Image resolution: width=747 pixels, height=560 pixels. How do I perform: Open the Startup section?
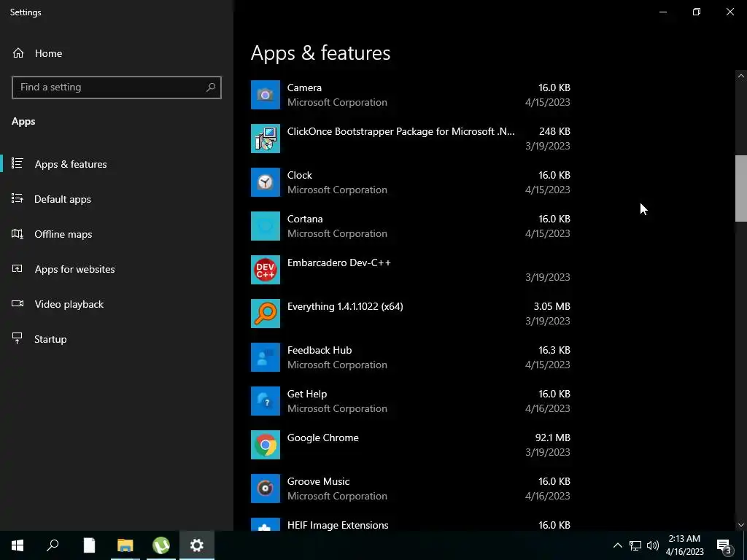click(x=117, y=339)
